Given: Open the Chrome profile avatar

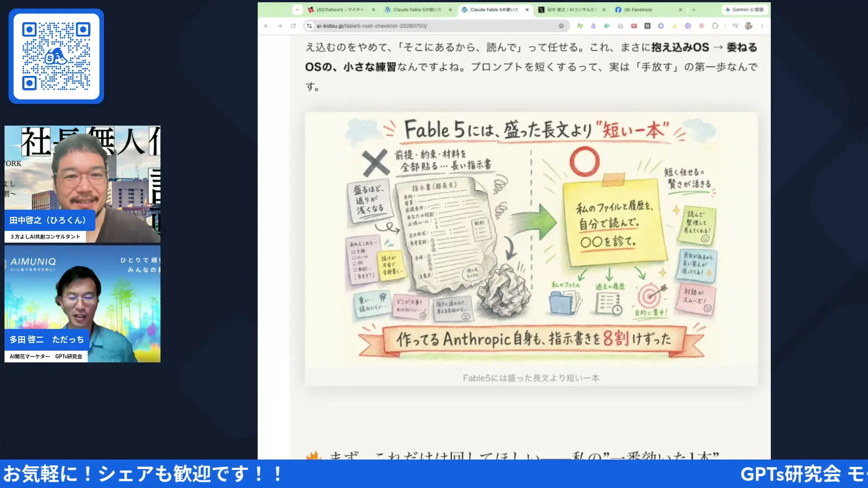Looking at the screenshot, I should pyautogui.click(x=749, y=26).
